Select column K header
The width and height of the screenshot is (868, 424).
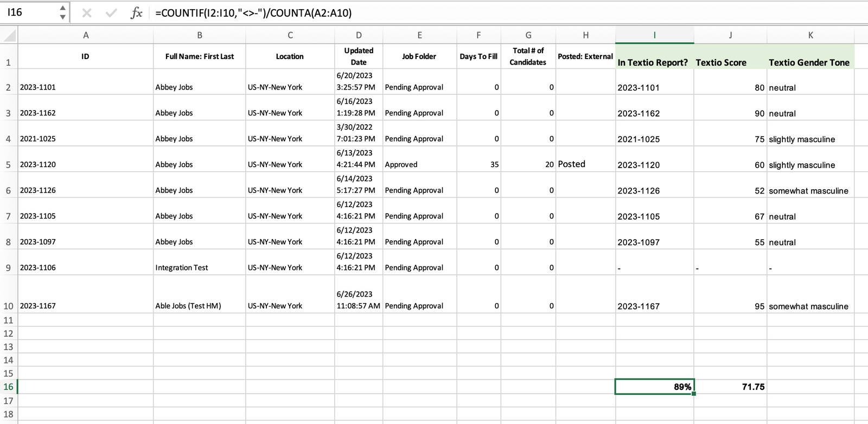pyautogui.click(x=810, y=35)
